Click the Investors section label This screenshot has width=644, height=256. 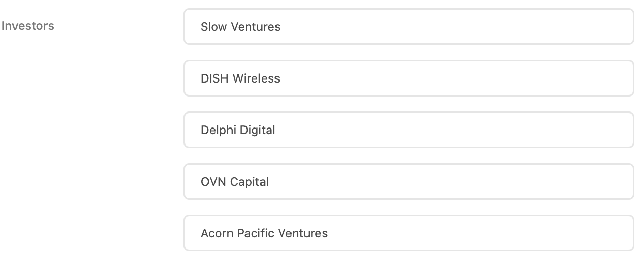(x=28, y=26)
